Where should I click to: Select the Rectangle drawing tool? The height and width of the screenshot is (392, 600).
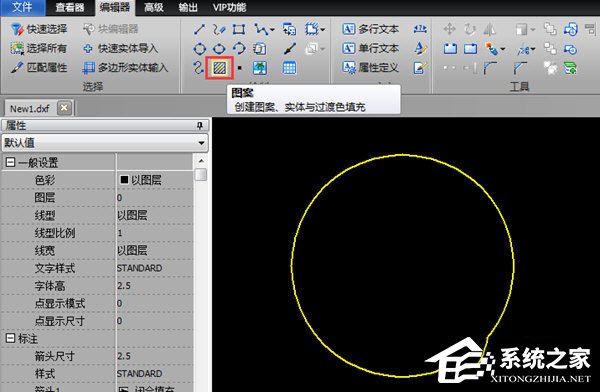point(239,29)
